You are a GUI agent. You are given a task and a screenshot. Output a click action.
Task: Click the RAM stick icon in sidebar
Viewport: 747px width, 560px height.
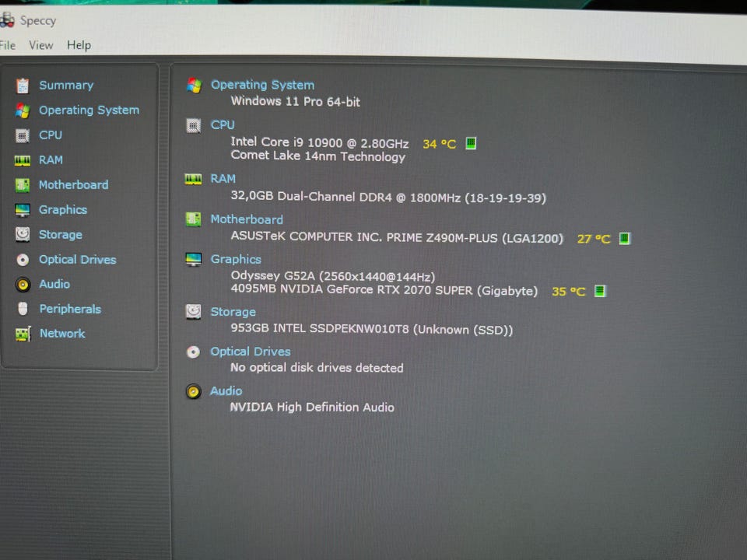pos(23,160)
